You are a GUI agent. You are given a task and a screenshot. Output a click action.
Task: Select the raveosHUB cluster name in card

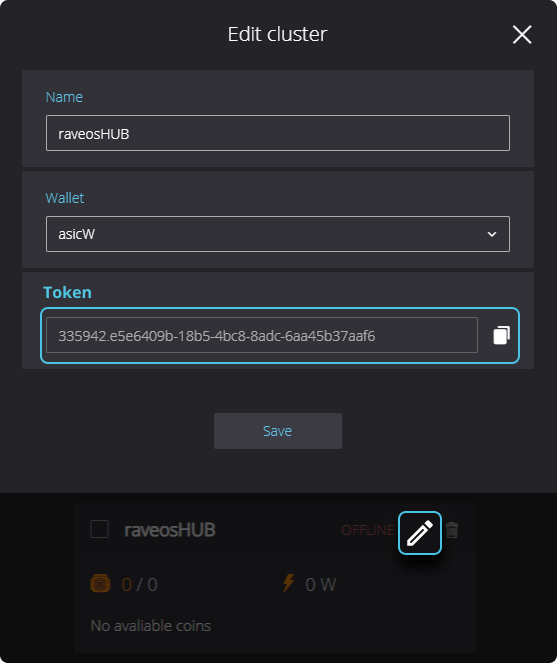coord(170,530)
